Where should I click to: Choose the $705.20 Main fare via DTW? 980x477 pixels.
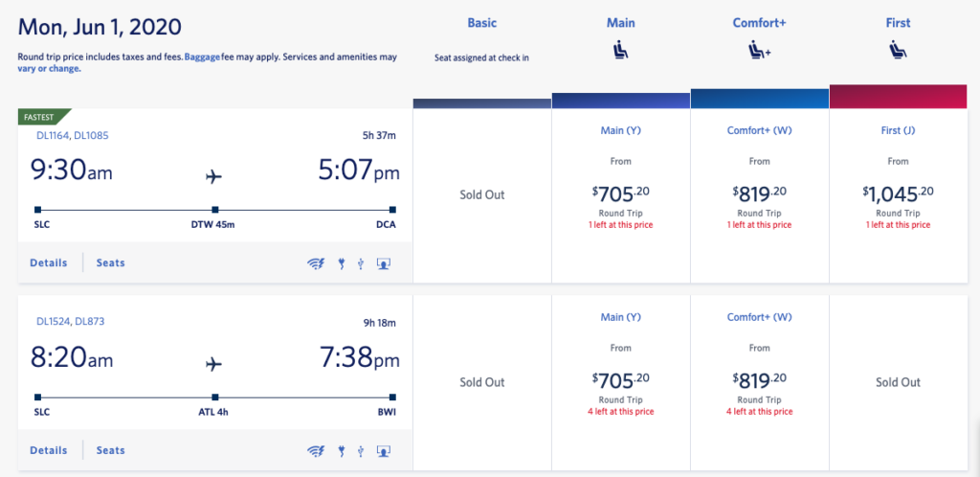(x=621, y=194)
